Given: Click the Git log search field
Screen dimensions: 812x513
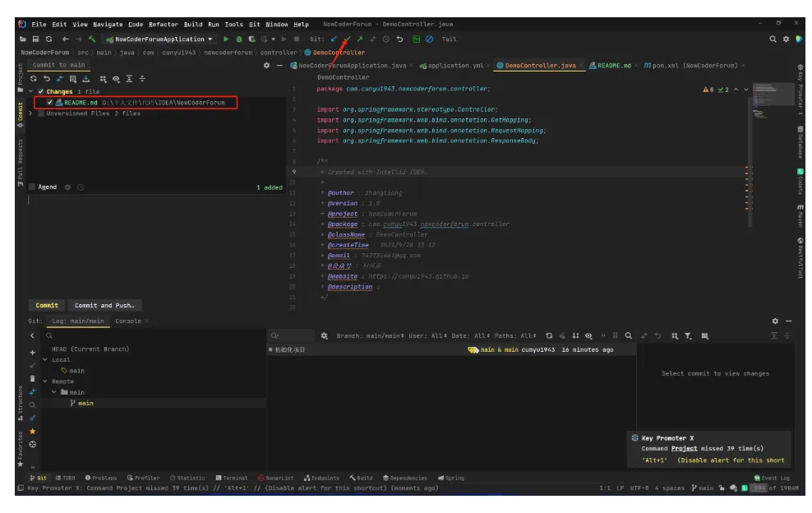Looking at the screenshot, I should tap(292, 335).
